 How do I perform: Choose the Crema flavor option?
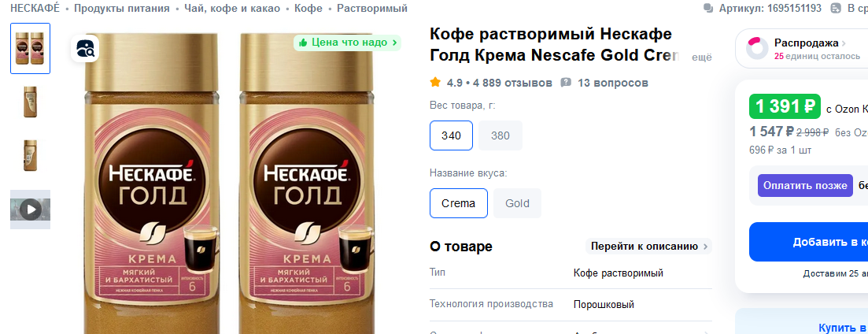458,203
